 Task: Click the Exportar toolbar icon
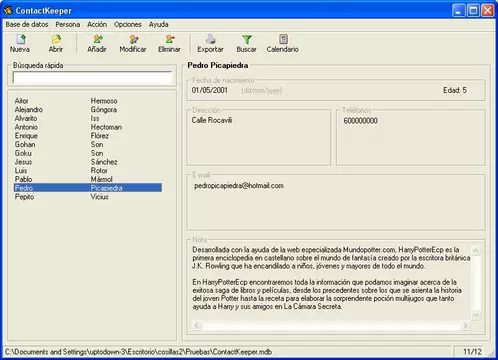tap(210, 43)
